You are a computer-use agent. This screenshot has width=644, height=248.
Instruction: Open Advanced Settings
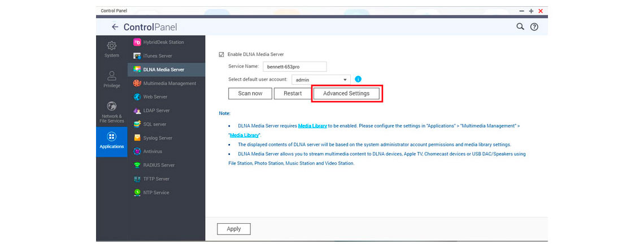point(346,93)
